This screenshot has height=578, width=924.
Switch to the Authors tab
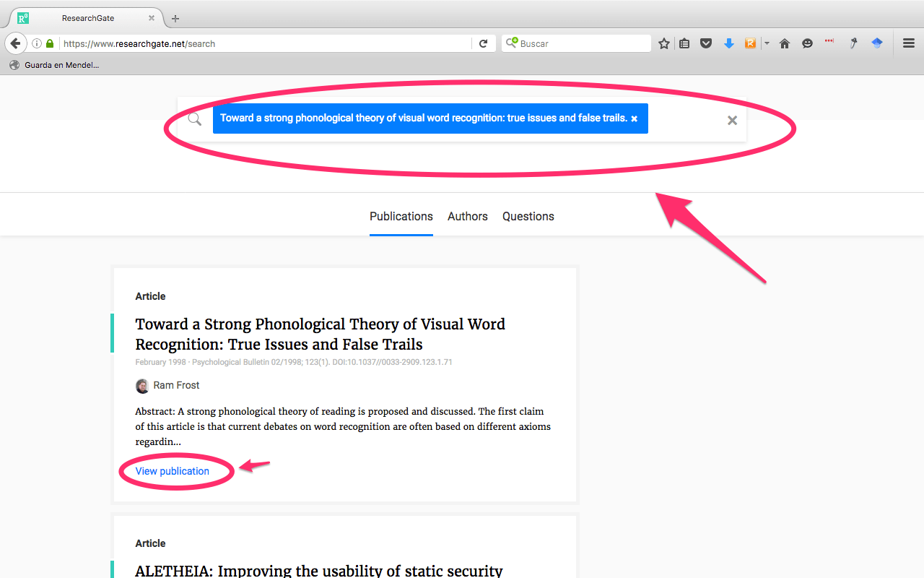pos(468,216)
